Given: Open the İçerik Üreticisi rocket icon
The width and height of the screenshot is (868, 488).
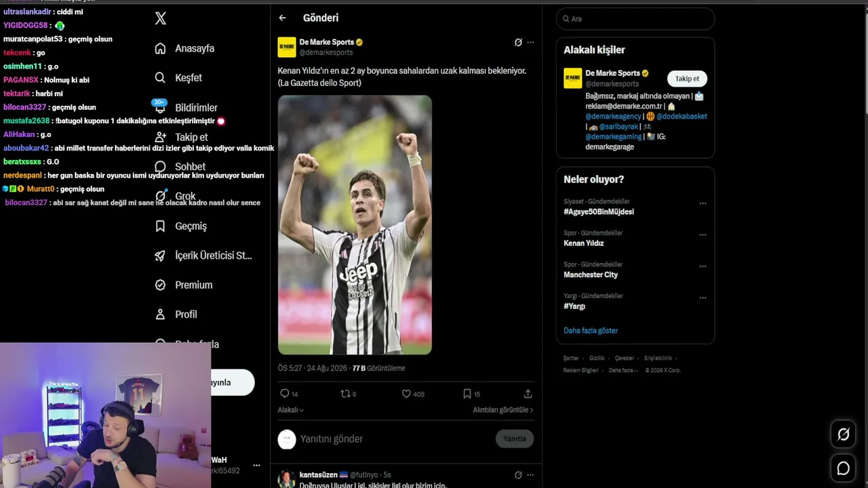Looking at the screenshot, I should pos(160,256).
